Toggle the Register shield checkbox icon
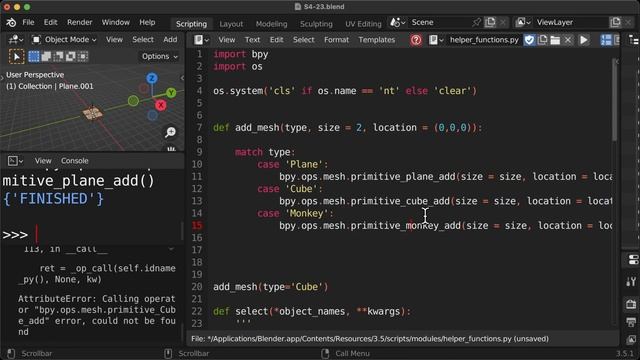 tap(529, 40)
